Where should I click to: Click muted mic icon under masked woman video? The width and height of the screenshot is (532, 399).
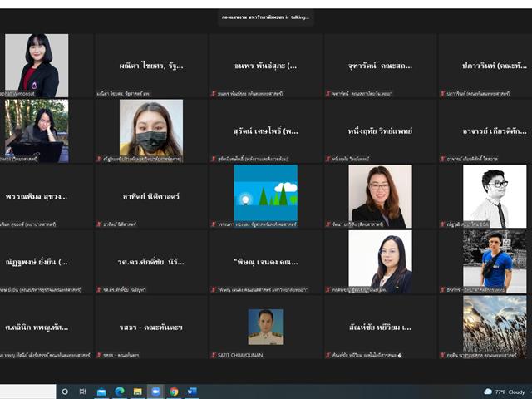tap(99, 159)
